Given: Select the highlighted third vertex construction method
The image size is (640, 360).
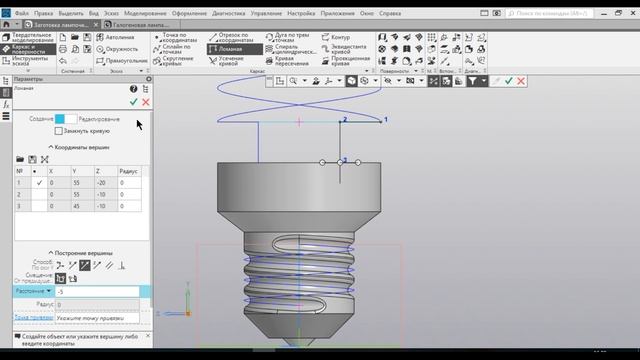Looking at the screenshot, I should pyautogui.click(x=84, y=265).
